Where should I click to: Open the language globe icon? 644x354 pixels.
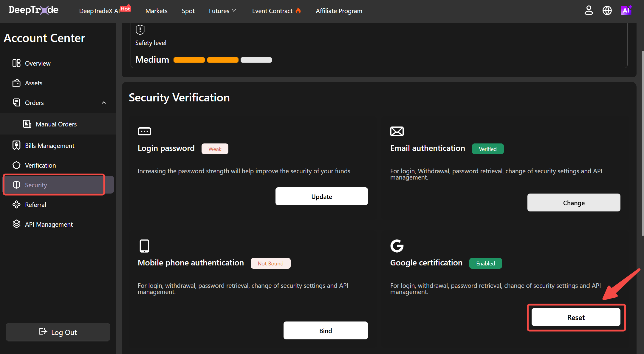607,10
